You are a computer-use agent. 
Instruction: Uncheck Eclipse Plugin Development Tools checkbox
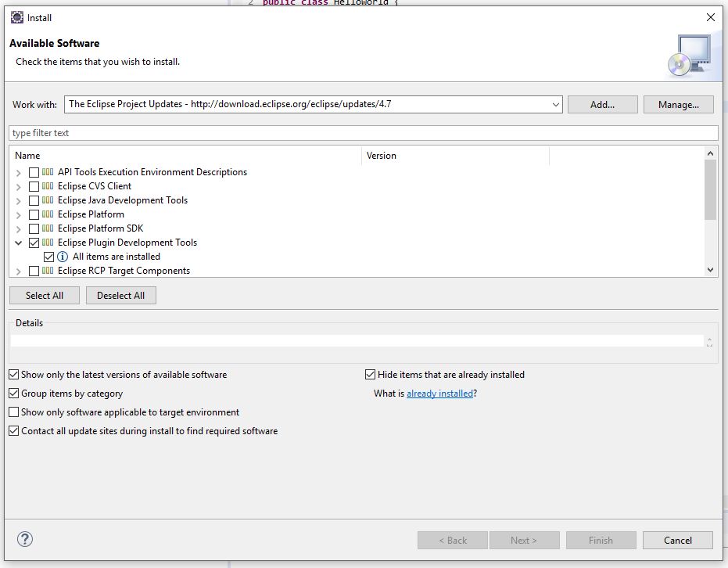(x=34, y=243)
